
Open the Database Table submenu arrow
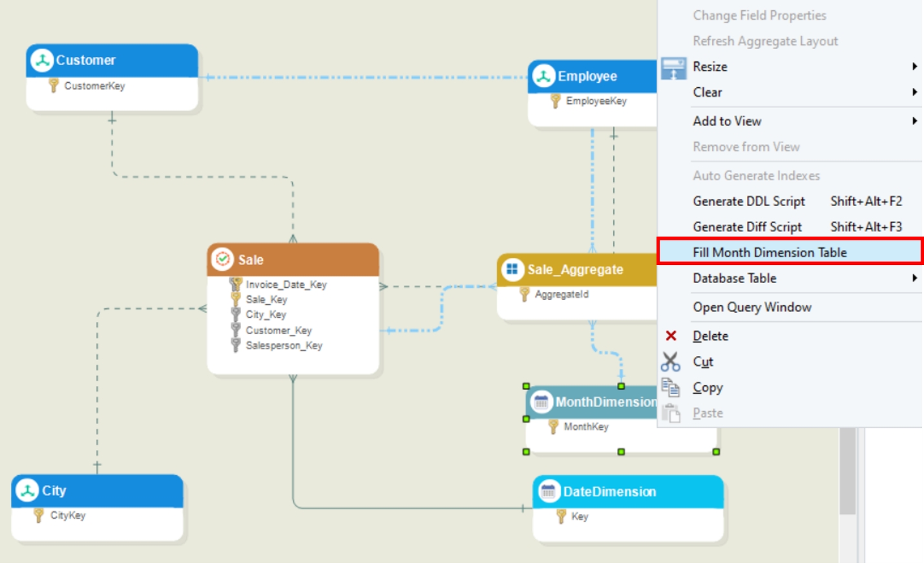[914, 278]
